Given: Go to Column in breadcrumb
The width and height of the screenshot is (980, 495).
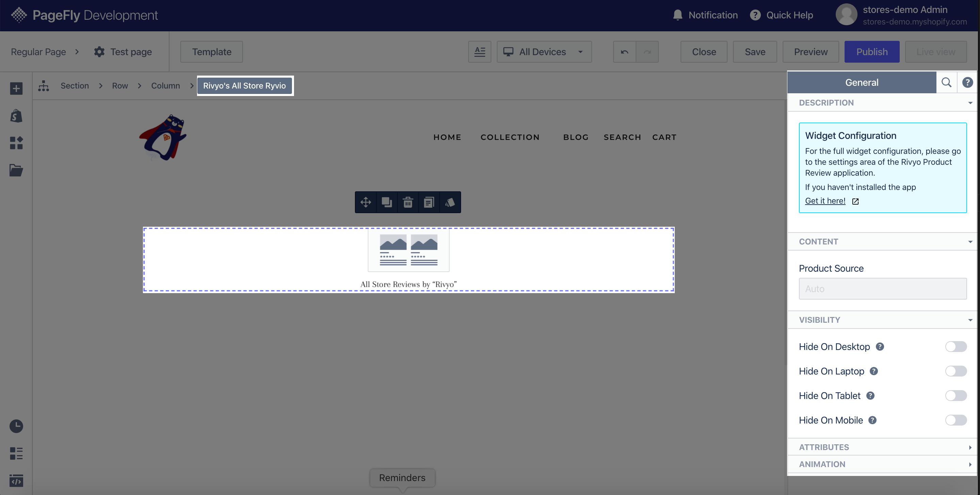Looking at the screenshot, I should 165,85.
